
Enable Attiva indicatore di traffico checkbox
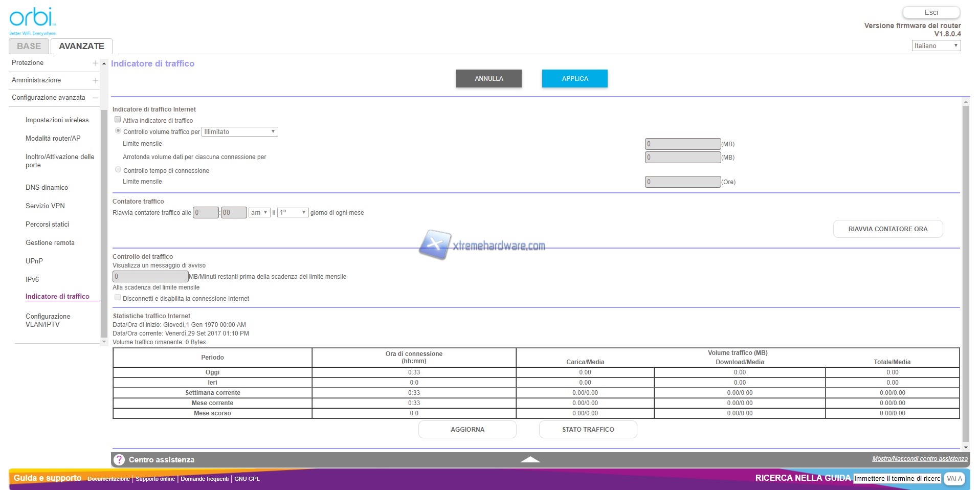coord(118,120)
